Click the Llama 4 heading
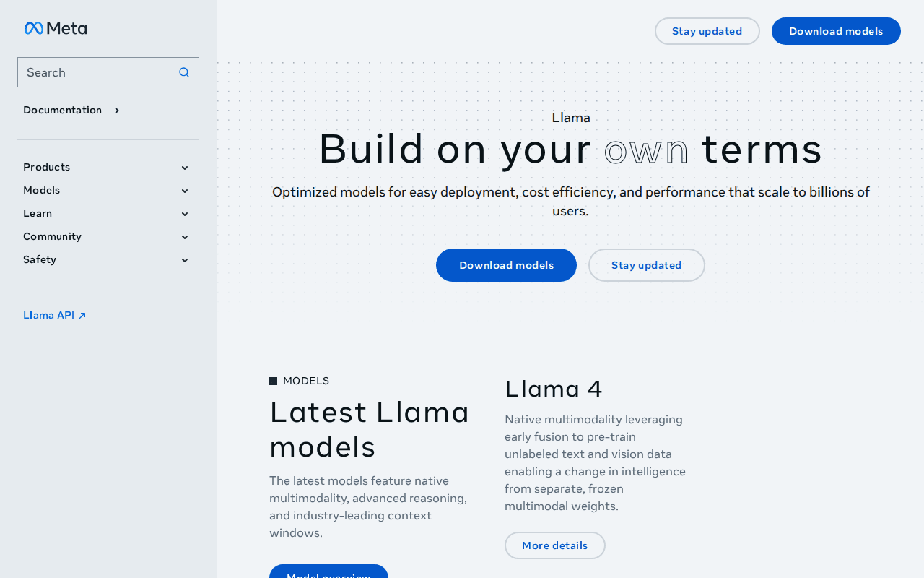The height and width of the screenshot is (578, 924). pos(554,389)
